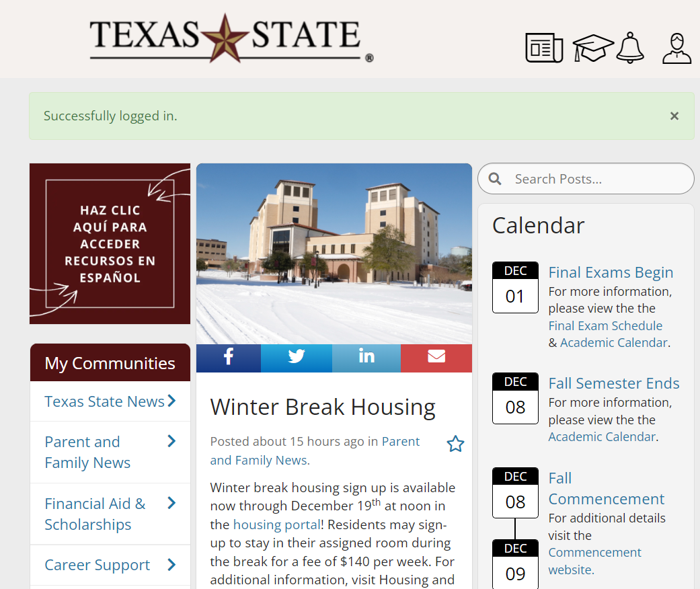Expand the Financial Aid & Scholarships chevron

171,504
